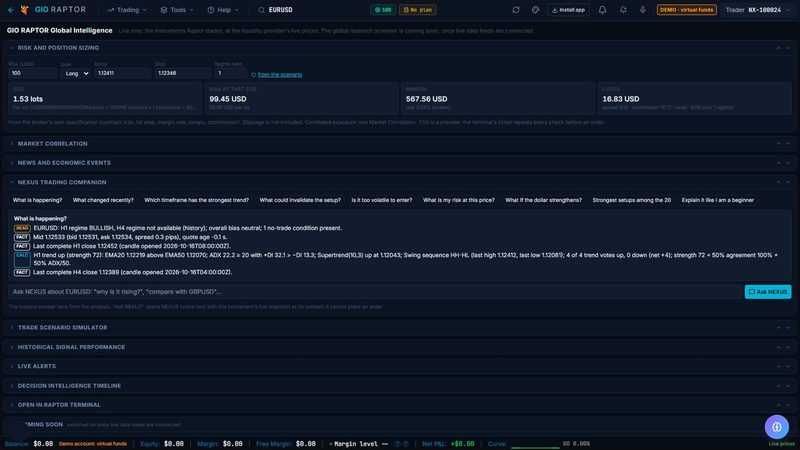Viewport: 800px width, 450px height.
Task: Expand the Historical Signal Performance section
Action: tap(12, 347)
